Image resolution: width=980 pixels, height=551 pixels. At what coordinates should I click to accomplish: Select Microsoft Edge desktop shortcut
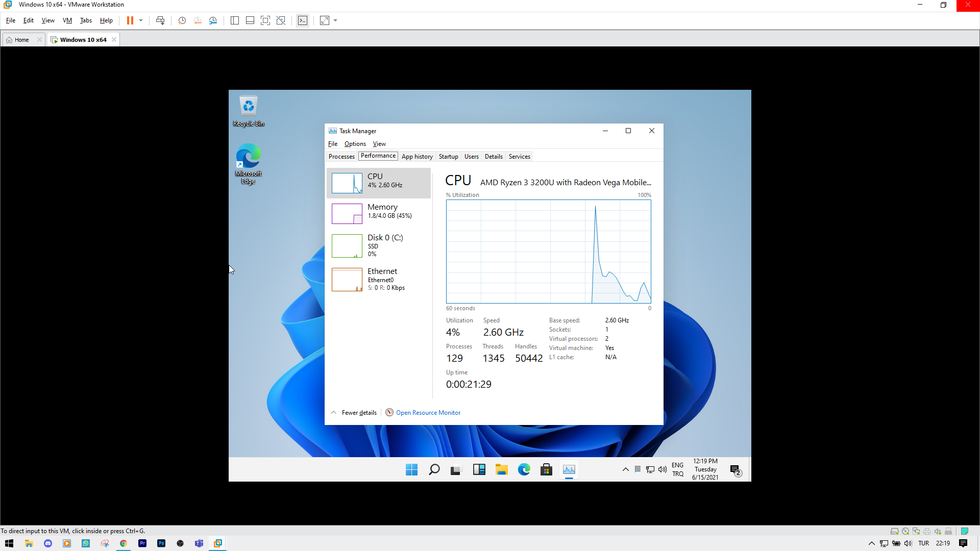(249, 164)
